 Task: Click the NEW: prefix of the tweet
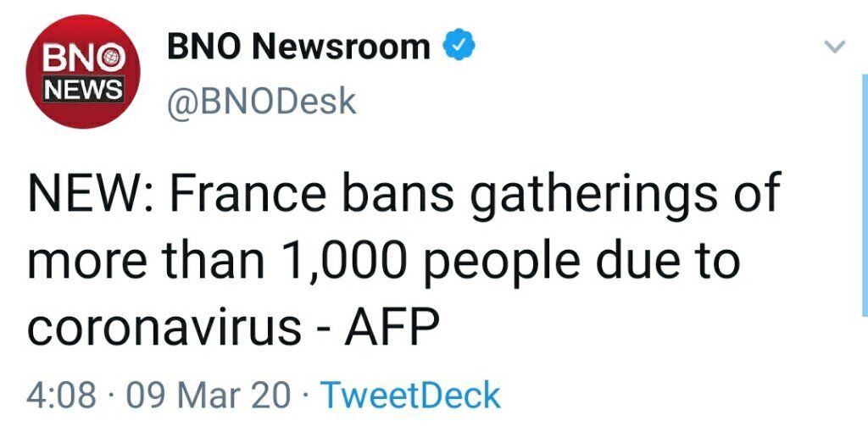coord(92,192)
